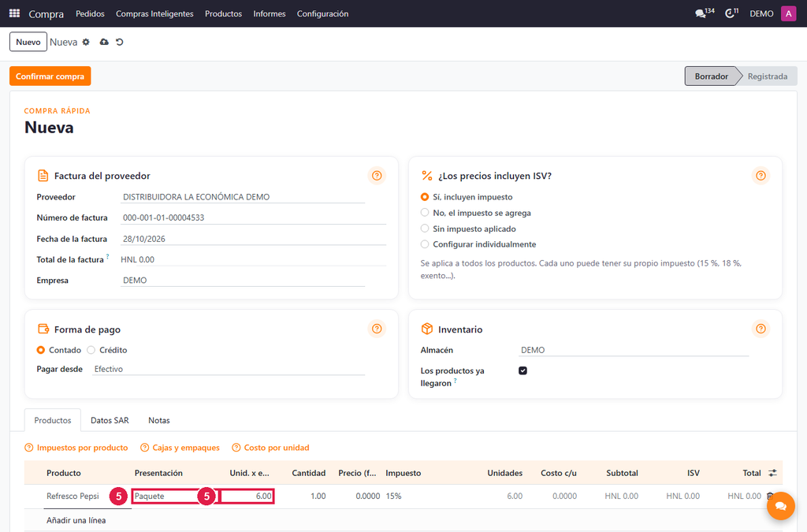Show help for the Inventario card
Viewport: 807px width, 532px height.
tap(761, 329)
